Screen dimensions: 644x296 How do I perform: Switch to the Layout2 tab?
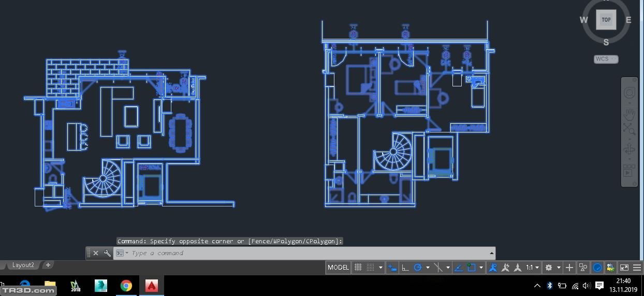(x=23, y=265)
